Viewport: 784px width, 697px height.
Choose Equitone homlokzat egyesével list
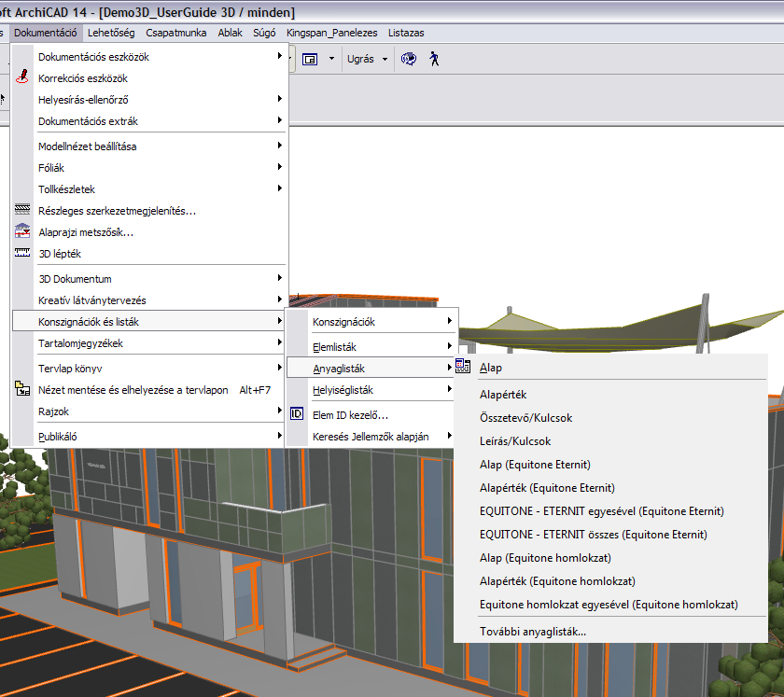point(611,605)
